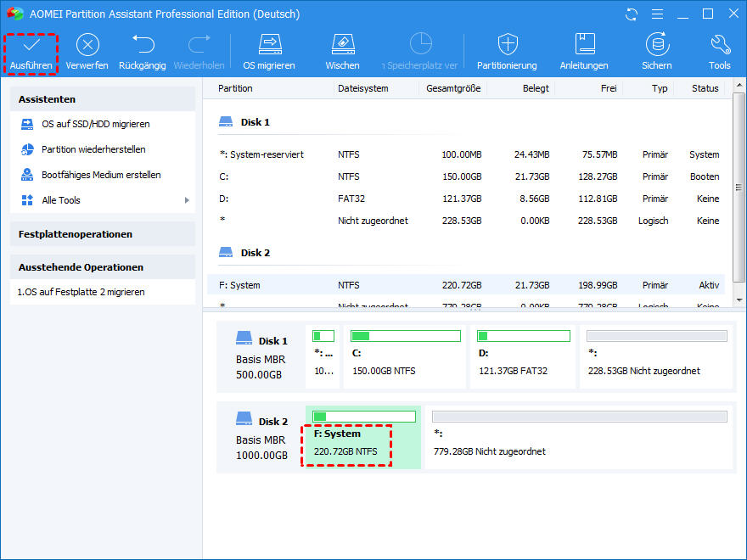747x560 pixels.
Task: Open the OS migrieren tool
Action: [269, 45]
